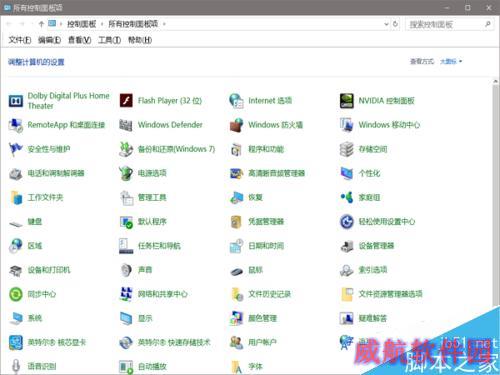The width and height of the screenshot is (500, 375).
Task: Open the 轻松使用设置中心 icon
Action: 347,222
